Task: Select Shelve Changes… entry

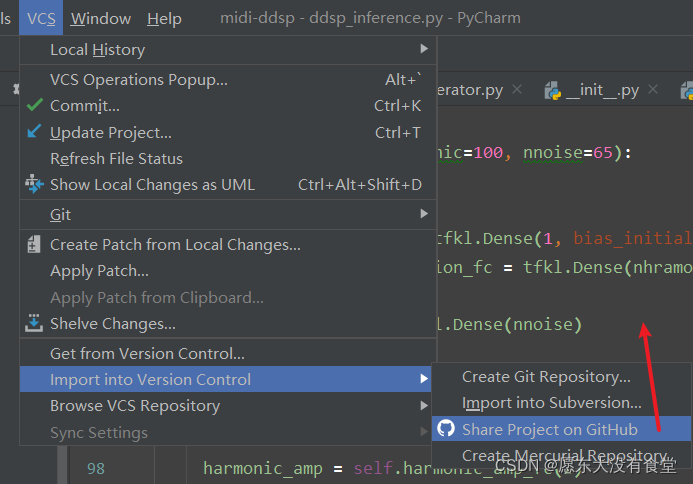Action: coord(228,324)
